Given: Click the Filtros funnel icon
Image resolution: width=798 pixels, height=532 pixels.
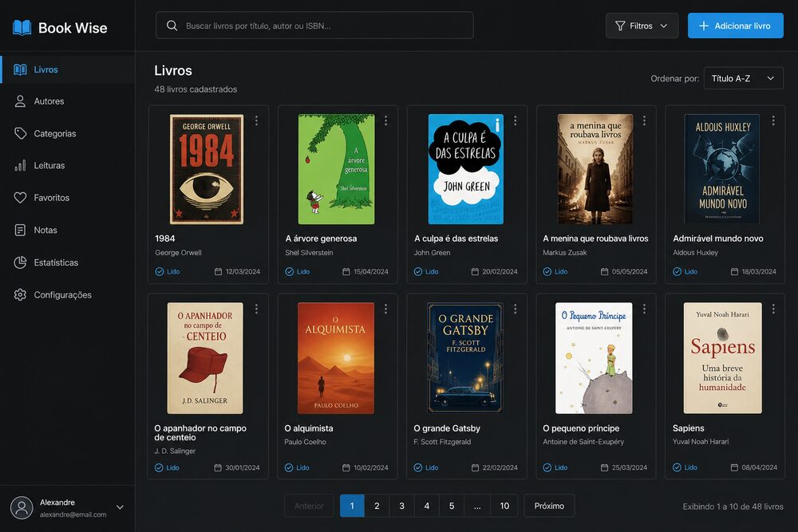Looking at the screenshot, I should click(x=620, y=26).
